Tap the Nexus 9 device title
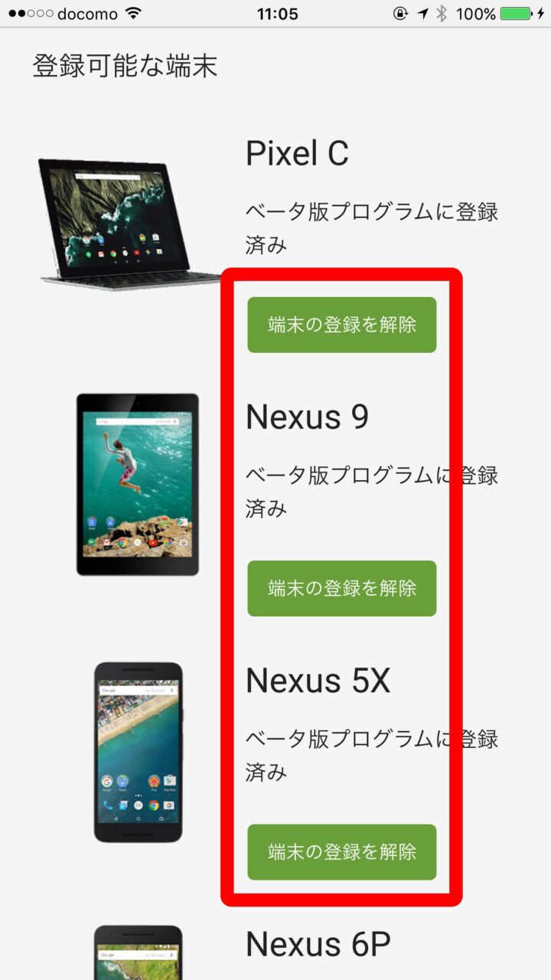 coord(307,417)
